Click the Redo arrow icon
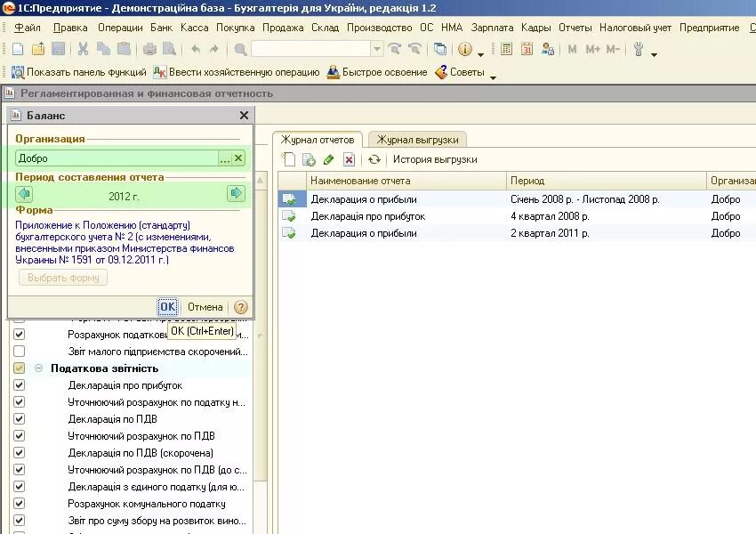Viewport: 756px width, 534px height. point(214,49)
